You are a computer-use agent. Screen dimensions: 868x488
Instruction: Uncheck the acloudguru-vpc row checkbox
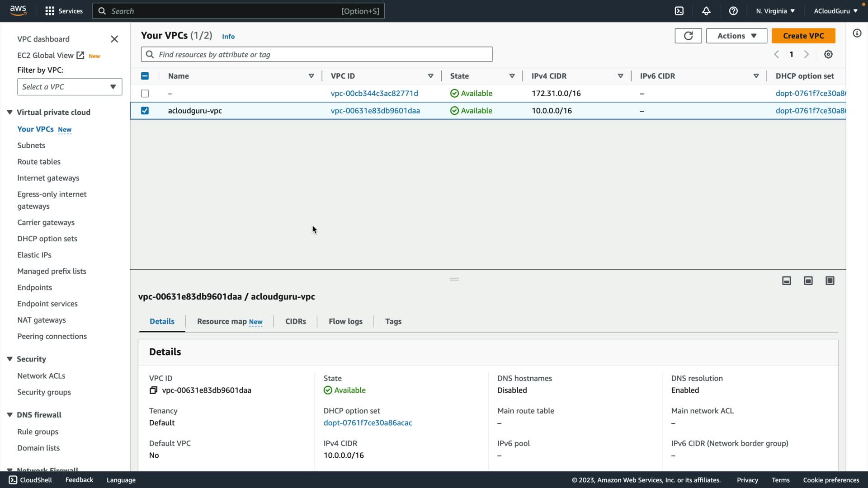point(145,111)
